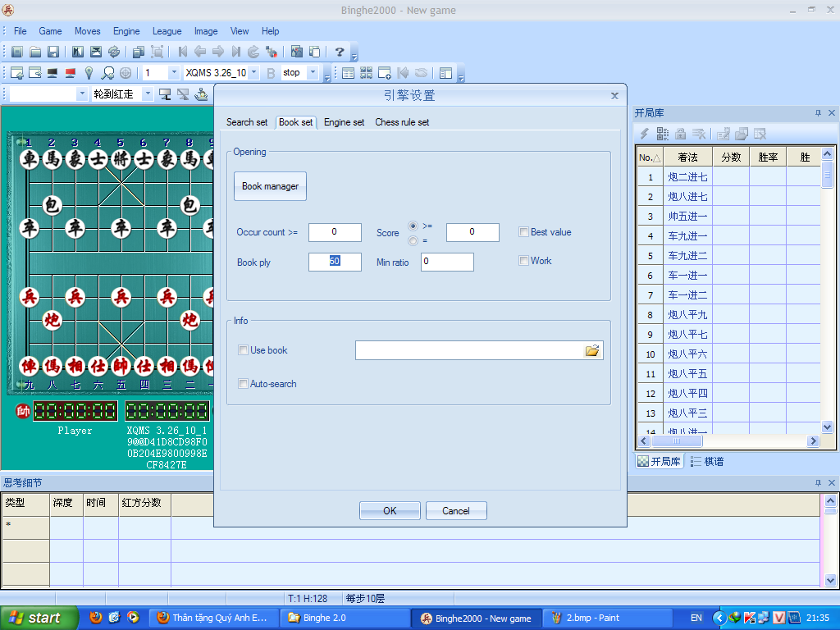Select the 帅五进一 move row

(729, 217)
